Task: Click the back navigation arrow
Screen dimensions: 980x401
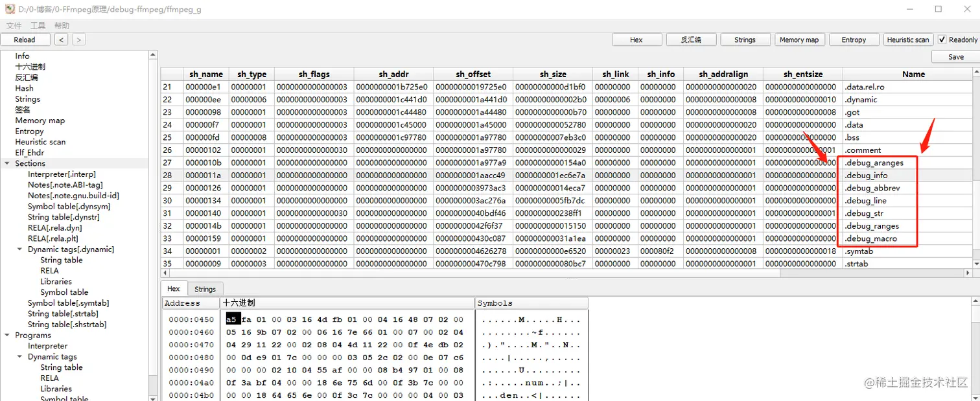Action: pyautogui.click(x=60, y=40)
